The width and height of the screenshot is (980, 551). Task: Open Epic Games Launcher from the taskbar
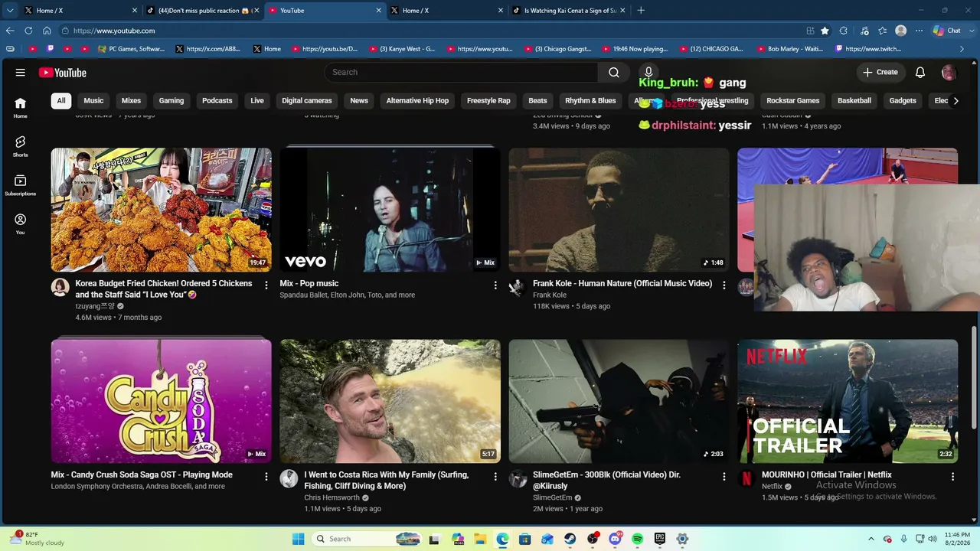tap(660, 539)
